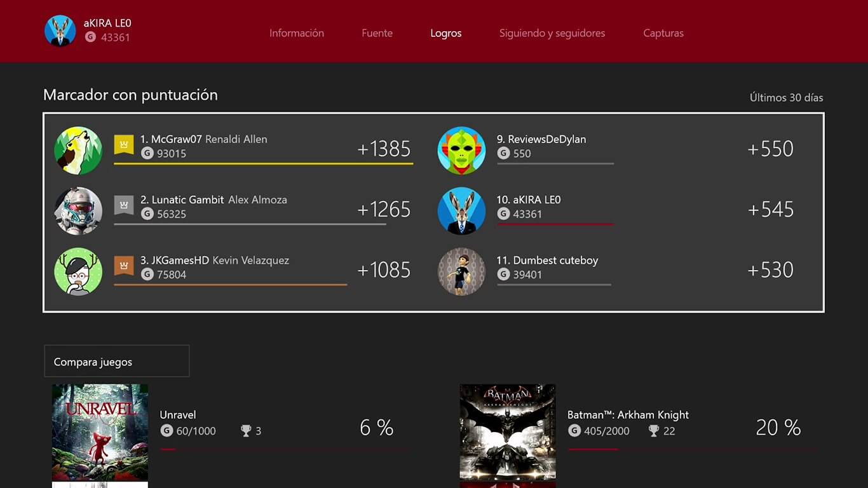
Task: Select leaderboard entry 2. Lunatic Gambit
Action: 234,211
